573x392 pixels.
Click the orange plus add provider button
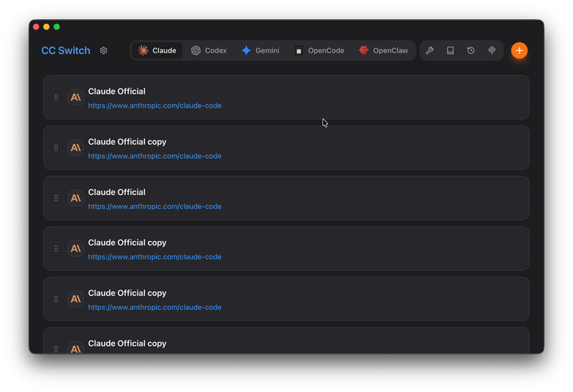coord(519,50)
